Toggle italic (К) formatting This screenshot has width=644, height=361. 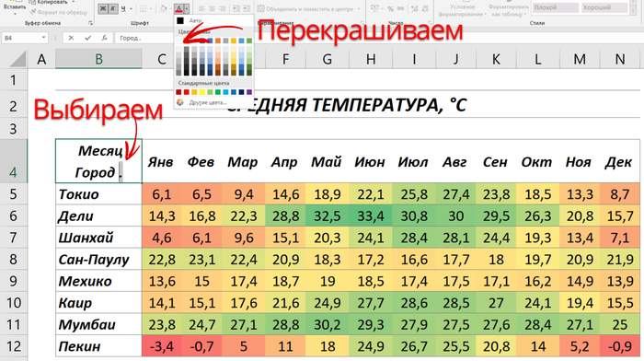pos(112,8)
